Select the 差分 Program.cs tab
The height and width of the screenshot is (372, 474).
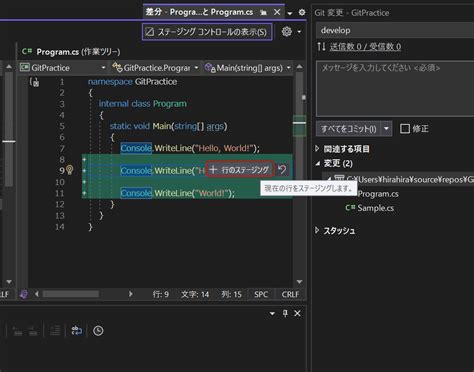(x=199, y=12)
